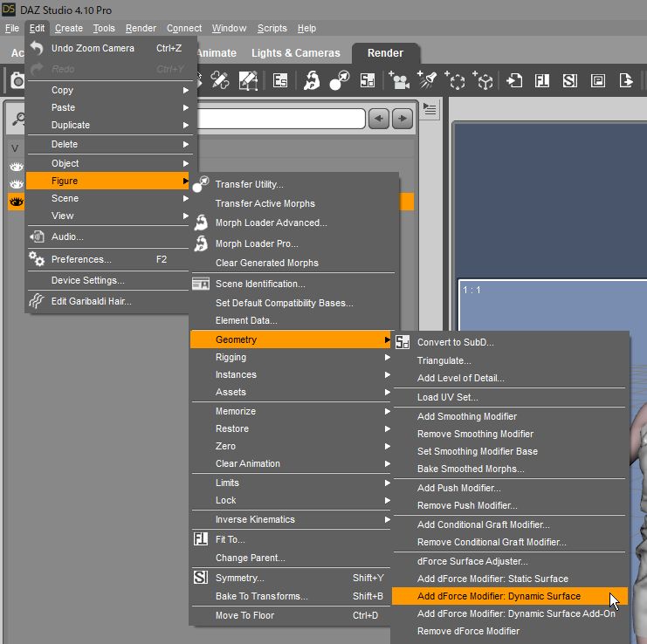The width and height of the screenshot is (647, 644).
Task: Click the Create New Spotlight toolbar icon
Action: tap(427, 79)
